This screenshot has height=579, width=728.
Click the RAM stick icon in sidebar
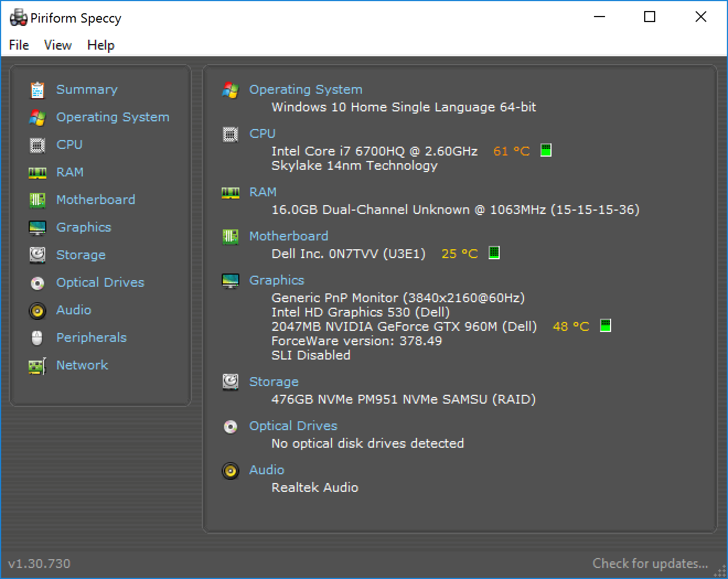[x=37, y=173]
